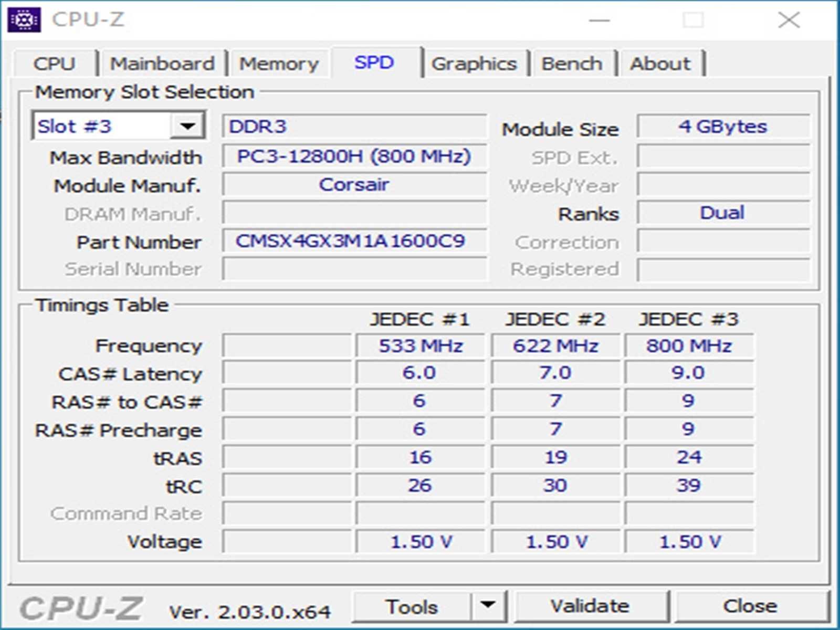The height and width of the screenshot is (630, 840).
Task: Click the empty Week/Year field
Action: coord(723,184)
